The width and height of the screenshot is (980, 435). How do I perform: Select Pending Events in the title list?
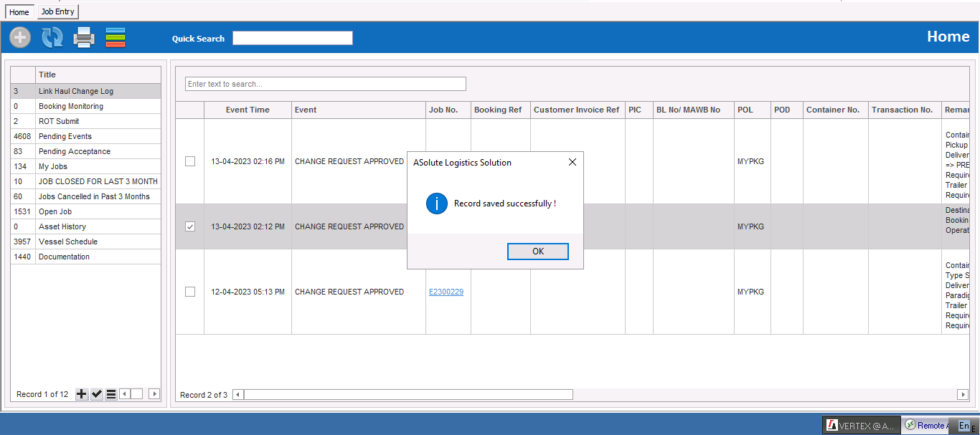[65, 136]
